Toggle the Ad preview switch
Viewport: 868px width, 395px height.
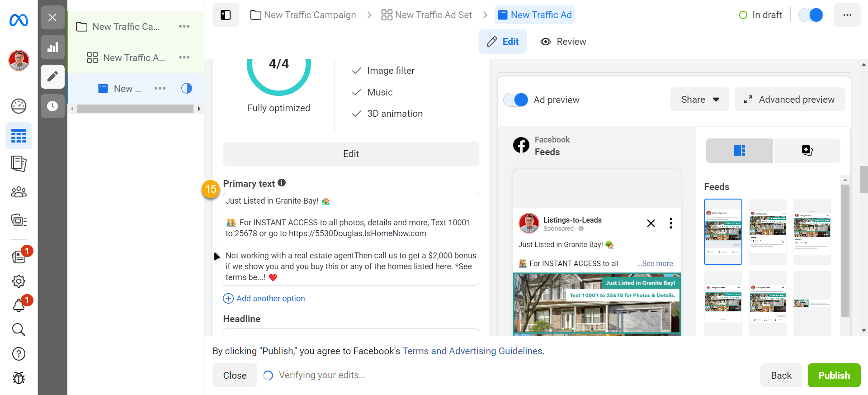coord(516,100)
